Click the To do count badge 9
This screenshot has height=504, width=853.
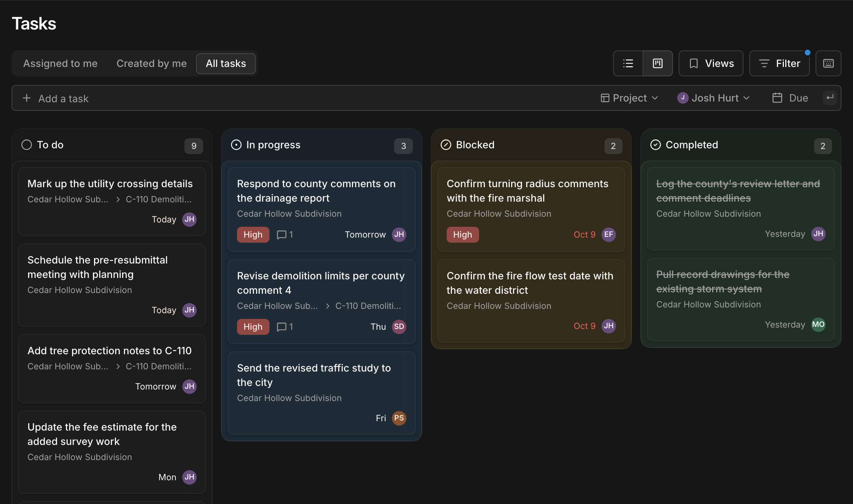(x=194, y=146)
